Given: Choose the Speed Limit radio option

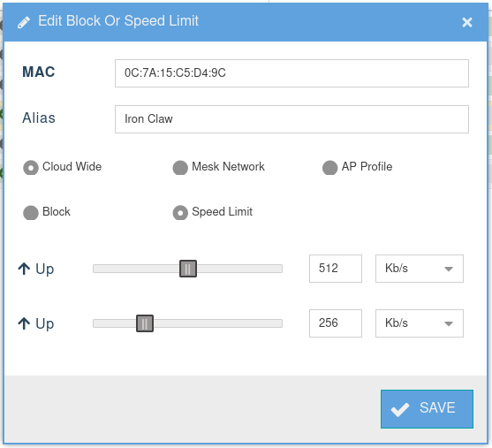Looking at the screenshot, I should coord(180,213).
